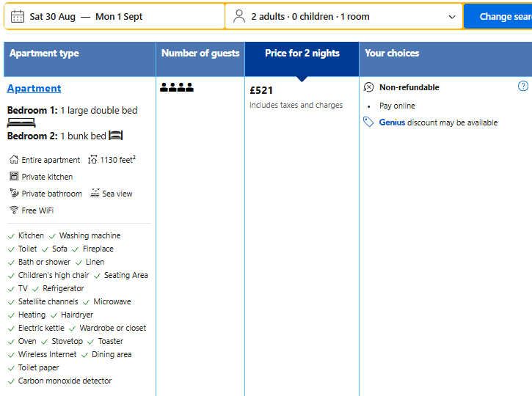Click the Private kitchen icon
Viewport: 532px width, 396px height.
click(14, 177)
